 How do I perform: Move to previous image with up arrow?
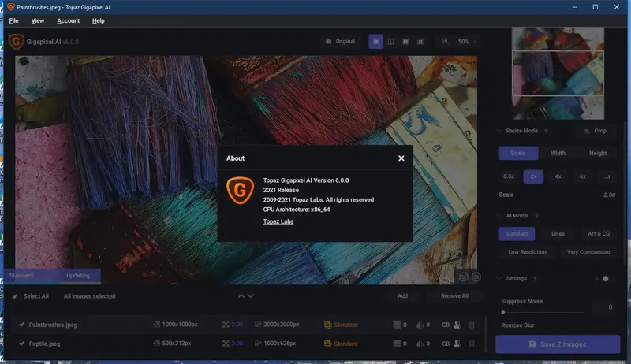coord(241,296)
